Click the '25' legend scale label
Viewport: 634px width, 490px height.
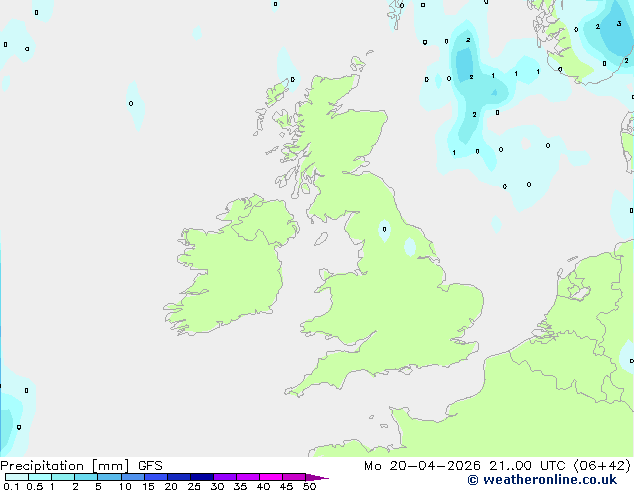194,486
